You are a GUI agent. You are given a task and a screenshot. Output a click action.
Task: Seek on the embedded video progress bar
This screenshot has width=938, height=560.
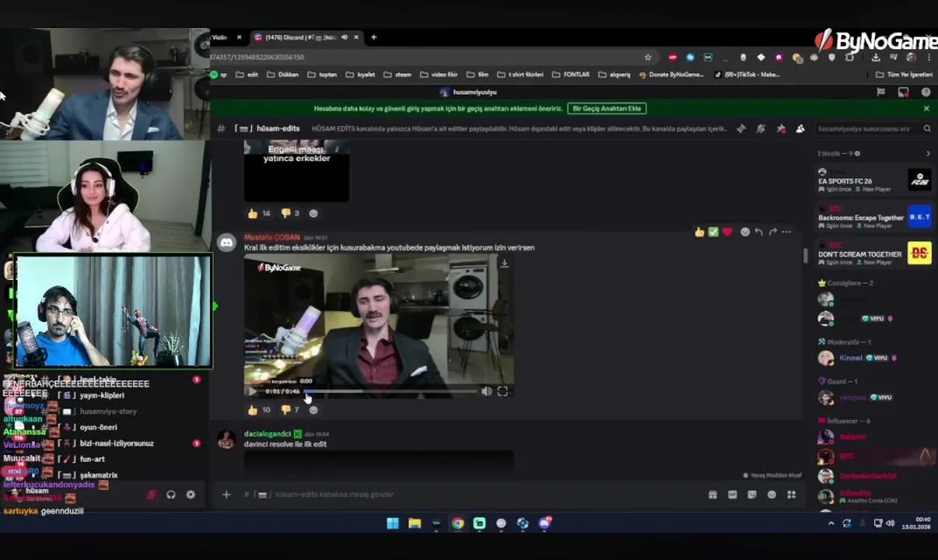(390, 392)
